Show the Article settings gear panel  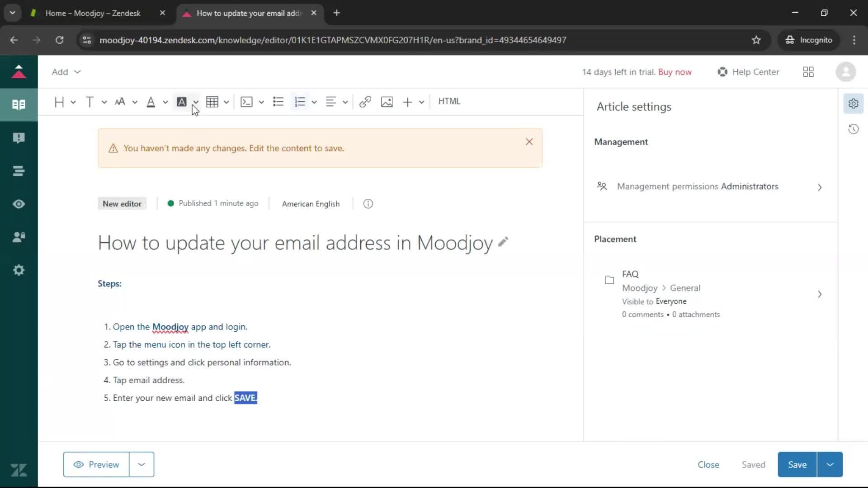click(x=853, y=103)
